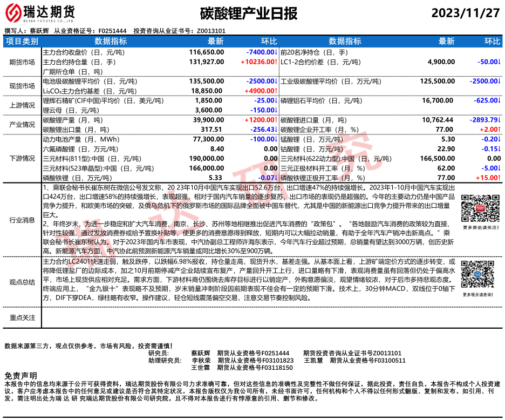The height and width of the screenshot is (420, 505).
Task: Click the red up arrow after +10236.00
Action: pos(277,62)
